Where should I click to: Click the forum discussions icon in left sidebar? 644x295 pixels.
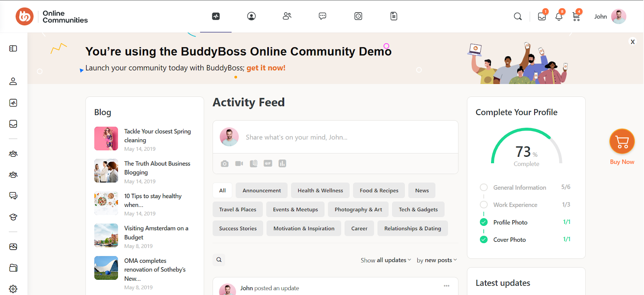pyautogui.click(x=13, y=196)
